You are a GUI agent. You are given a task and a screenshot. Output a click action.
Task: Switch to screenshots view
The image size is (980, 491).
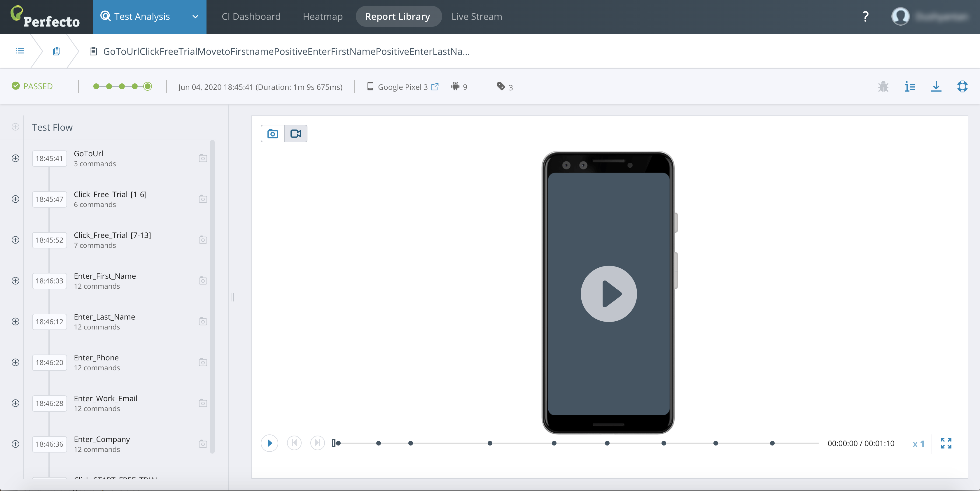coord(273,134)
